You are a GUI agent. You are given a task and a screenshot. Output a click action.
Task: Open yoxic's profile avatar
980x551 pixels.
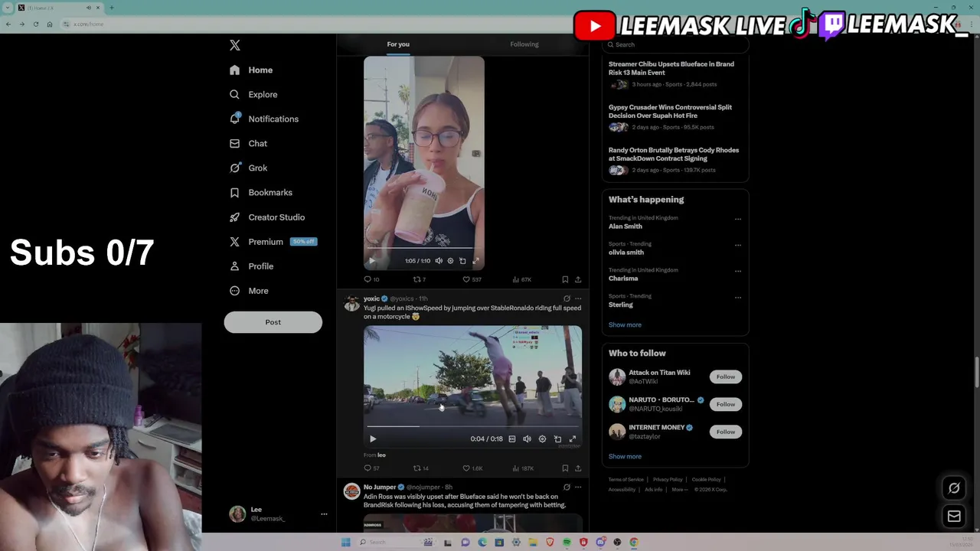point(351,304)
